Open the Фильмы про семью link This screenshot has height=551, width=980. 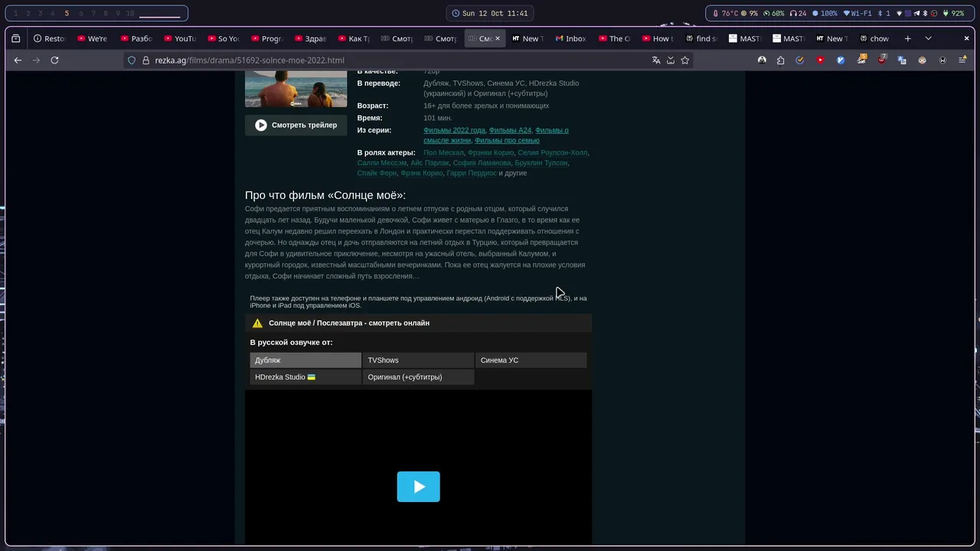(507, 141)
